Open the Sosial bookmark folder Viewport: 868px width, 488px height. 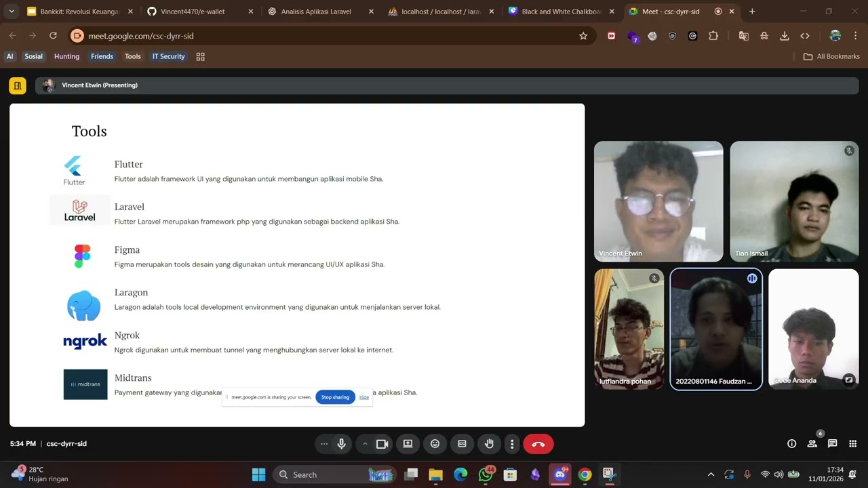tap(34, 56)
